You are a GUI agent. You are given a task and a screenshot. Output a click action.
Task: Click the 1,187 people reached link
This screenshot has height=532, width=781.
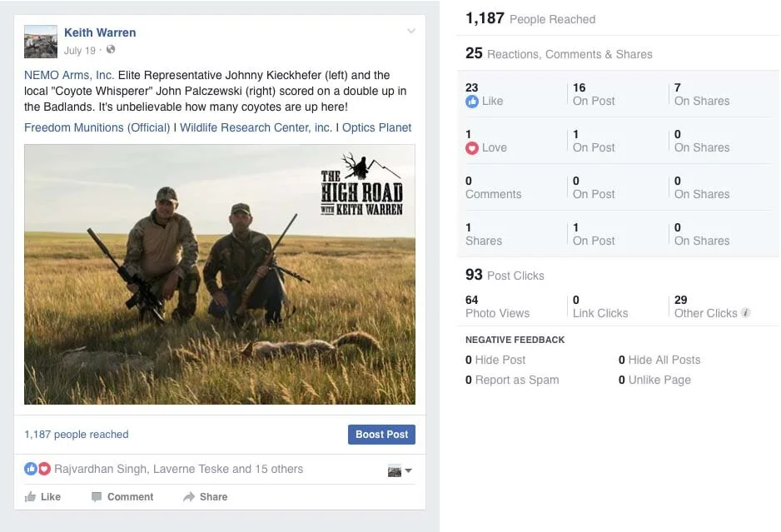[x=77, y=435]
